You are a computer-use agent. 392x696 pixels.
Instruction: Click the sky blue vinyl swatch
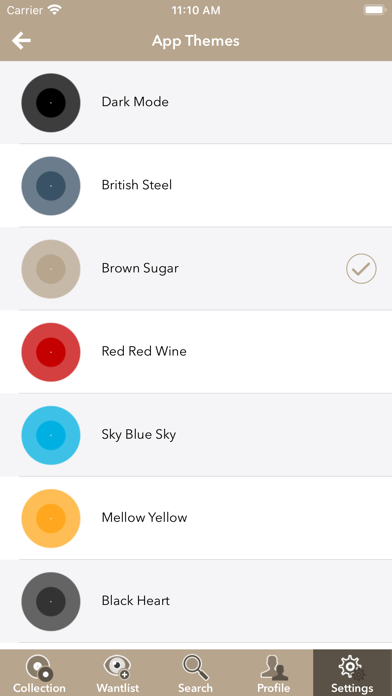(51, 435)
